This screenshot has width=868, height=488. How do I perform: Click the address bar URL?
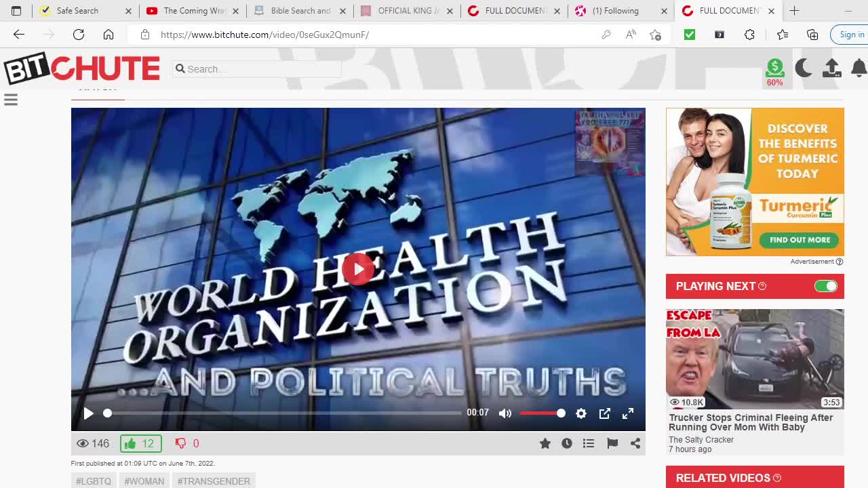[264, 35]
